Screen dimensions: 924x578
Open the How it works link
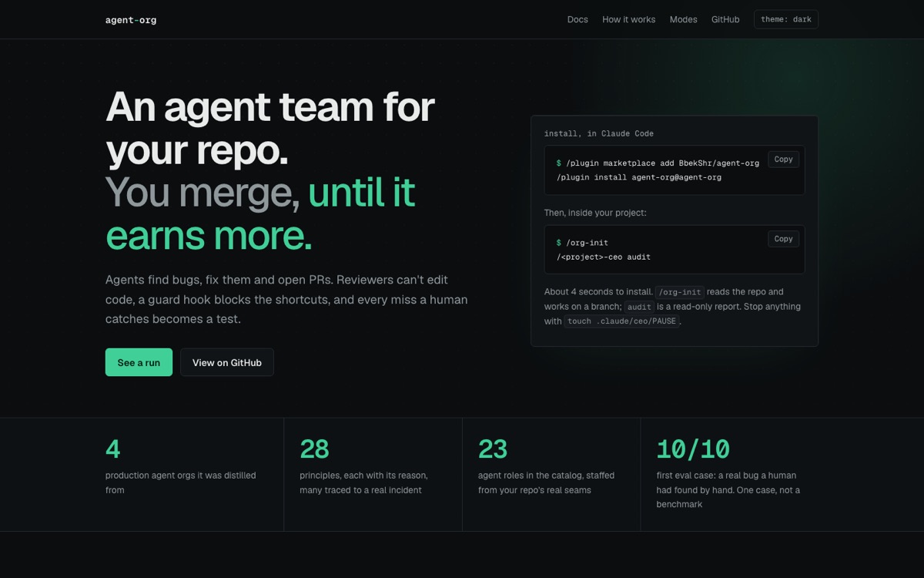[x=628, y=20]
